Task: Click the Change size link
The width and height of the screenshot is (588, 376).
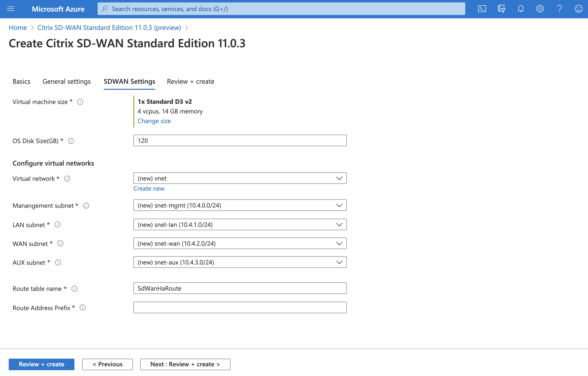Action: coord(154,120)
